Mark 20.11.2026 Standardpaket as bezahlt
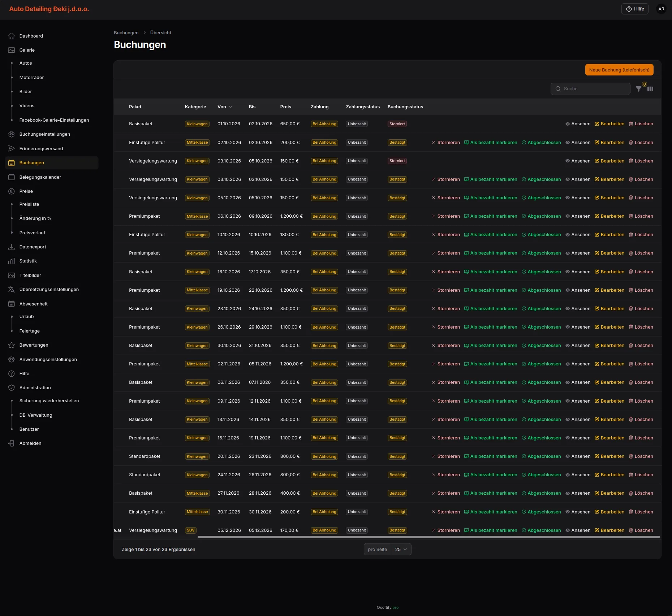Screen dimensions: 672x616 click(x=491, y=456)
